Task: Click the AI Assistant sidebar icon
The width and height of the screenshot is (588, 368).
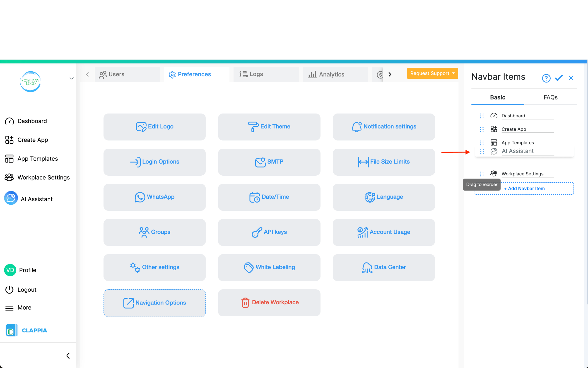Action: coord(11,198)
